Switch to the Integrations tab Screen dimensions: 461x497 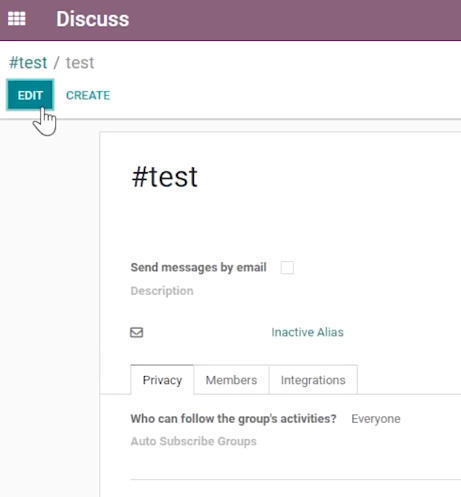point(313,380)
